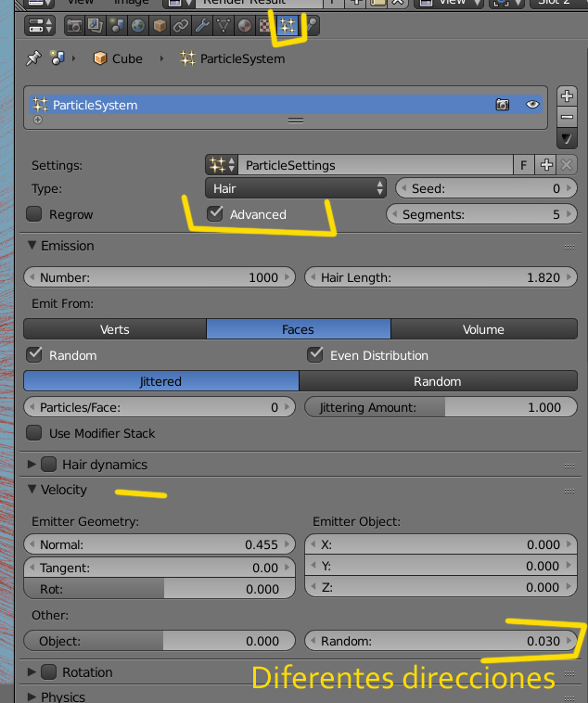Add a new particle system slot with plus
This screenshot has height=703, width=588.
click(567, 96)
